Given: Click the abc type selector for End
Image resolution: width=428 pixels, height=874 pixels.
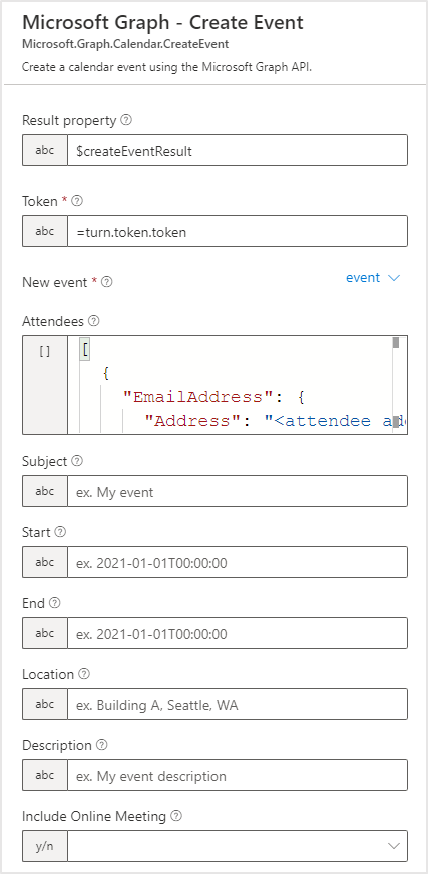Looking at the screenshot, I should pyautogui.click(x=45, y=633).
